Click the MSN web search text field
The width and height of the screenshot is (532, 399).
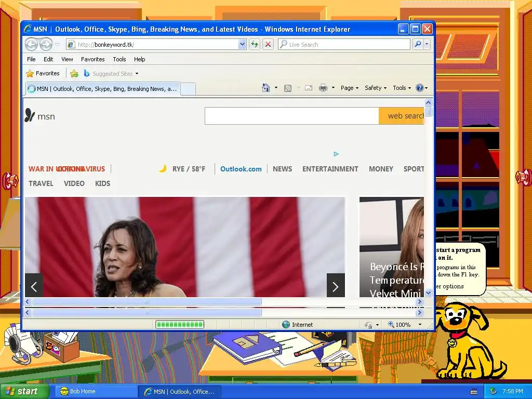point(292,116)
